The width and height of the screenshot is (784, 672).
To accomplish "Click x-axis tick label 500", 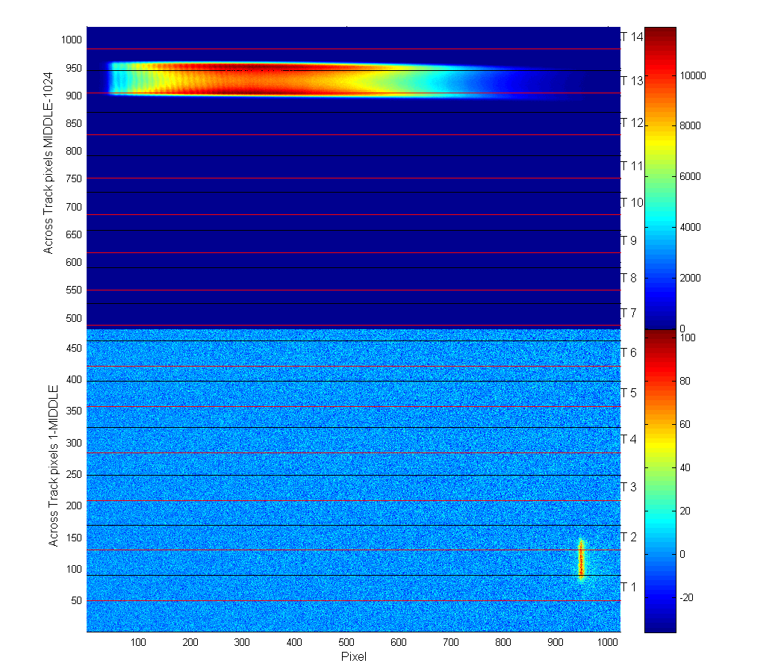I will tap(346, 642).
